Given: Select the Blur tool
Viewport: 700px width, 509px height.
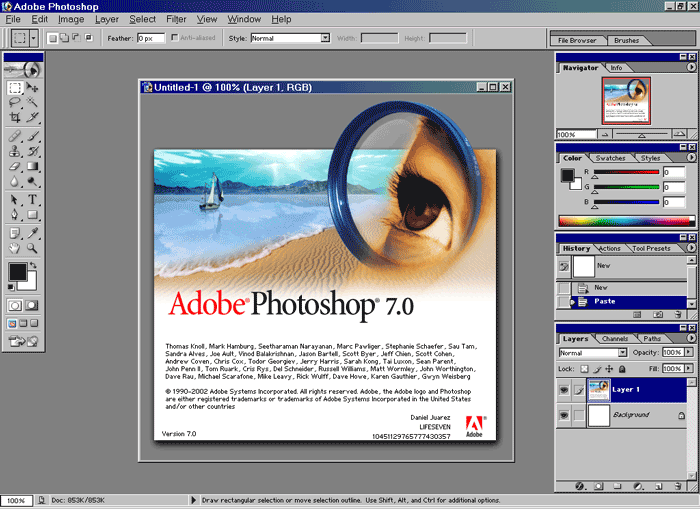Looking at the screenshot, I should point(14,181).
